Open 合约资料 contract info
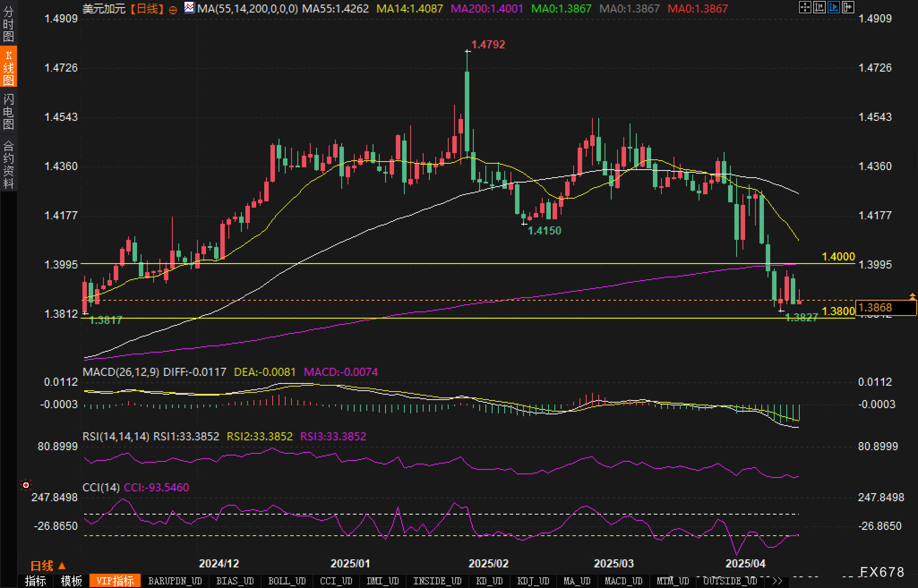Image resolution: width=918 pixels, height=588 pixels. click(8, 165)
